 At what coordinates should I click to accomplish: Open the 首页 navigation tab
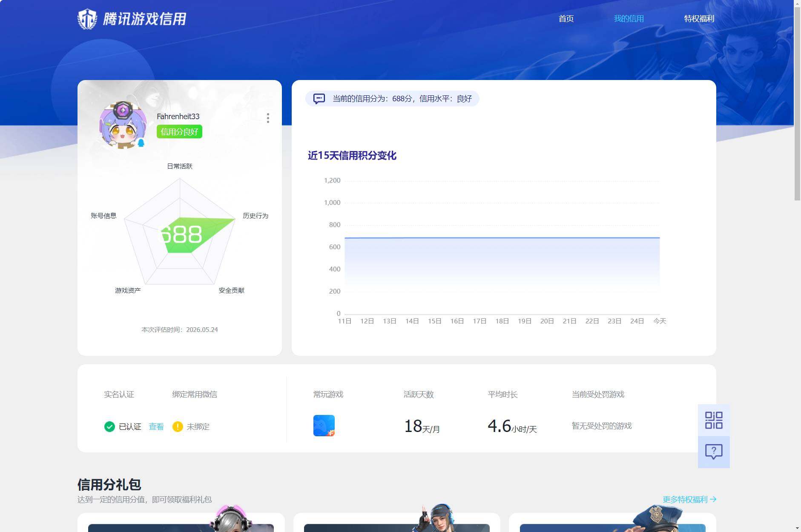point(566,19)
